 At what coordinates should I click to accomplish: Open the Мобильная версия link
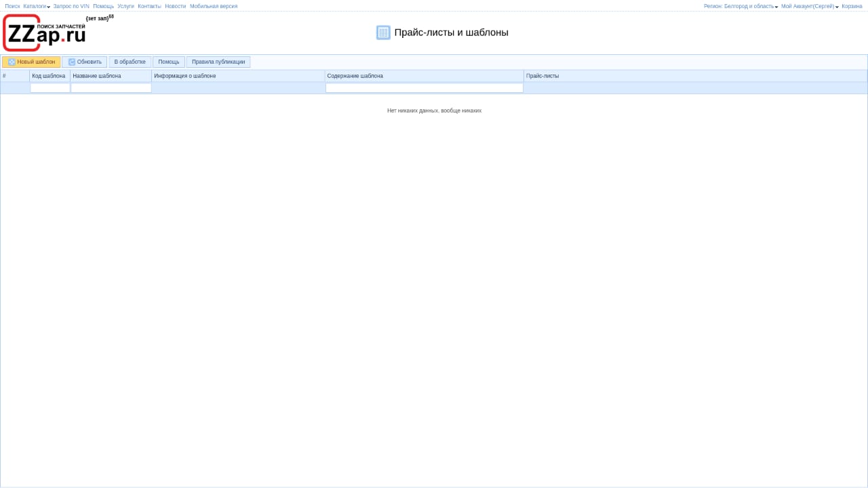pyautogui.click(x=214, y=6)
